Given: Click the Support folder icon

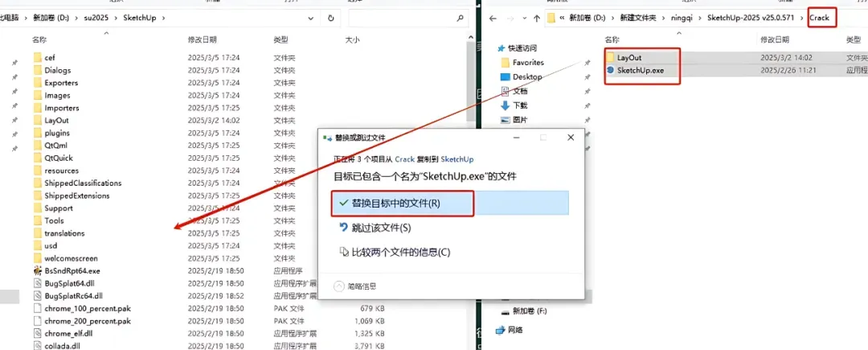Looking at the screenshot, I should (38, 208).
